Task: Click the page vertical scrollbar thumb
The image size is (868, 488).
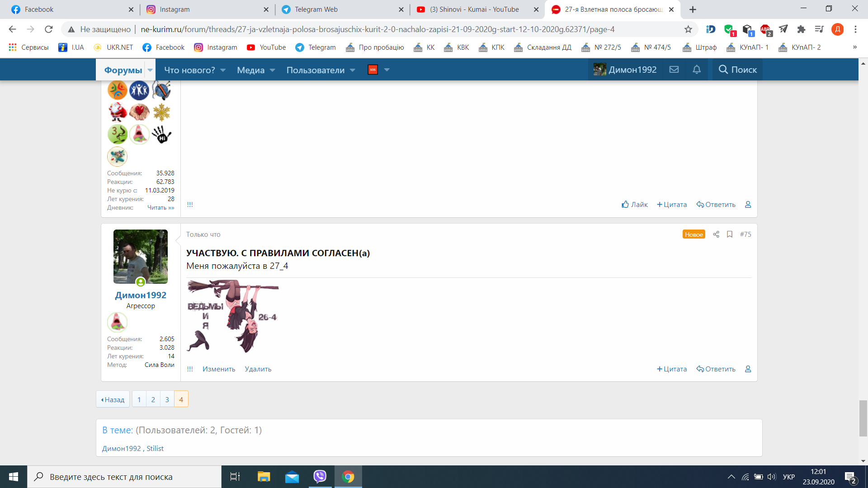Action: [863, 418]
